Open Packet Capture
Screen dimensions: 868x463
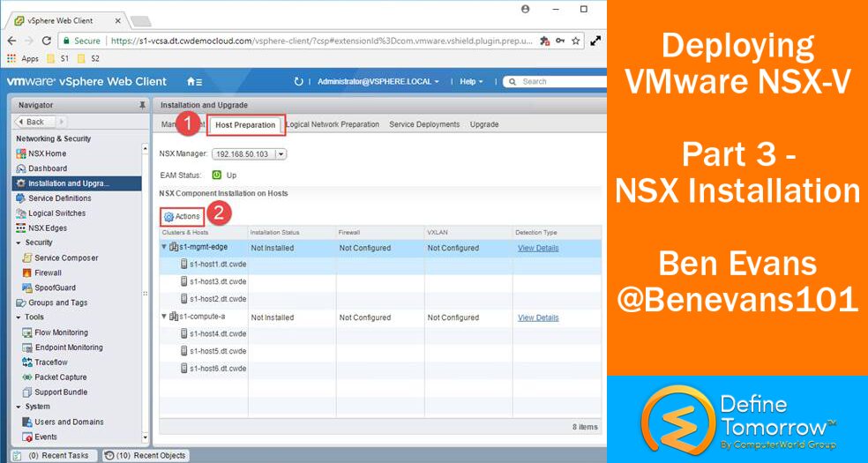[x=55, y=377]
